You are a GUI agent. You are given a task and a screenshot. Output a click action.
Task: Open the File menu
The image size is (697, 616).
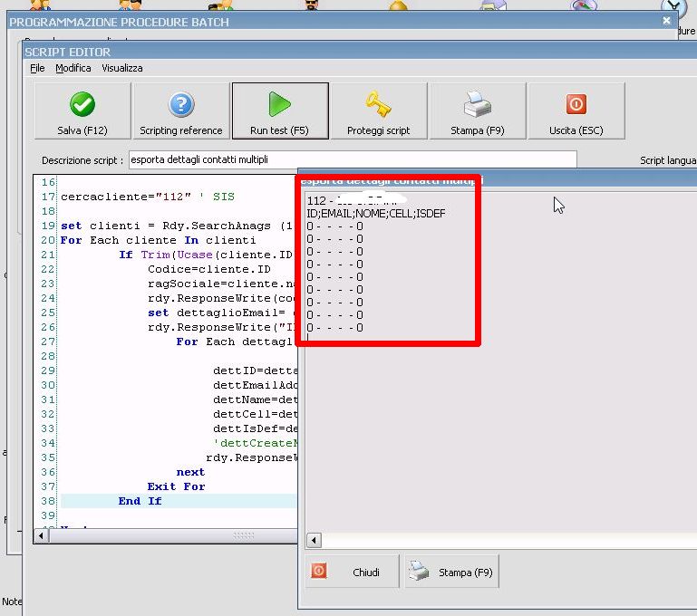[x=37, y=68]
